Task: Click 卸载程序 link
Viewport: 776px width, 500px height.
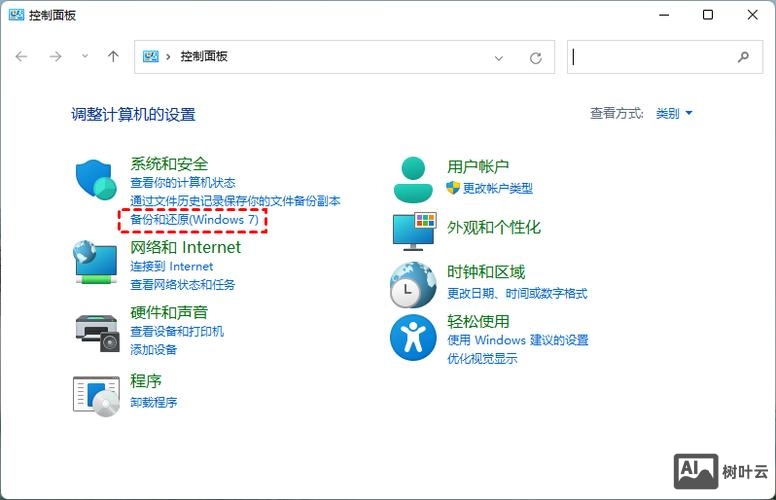Action: click(153, 402)
